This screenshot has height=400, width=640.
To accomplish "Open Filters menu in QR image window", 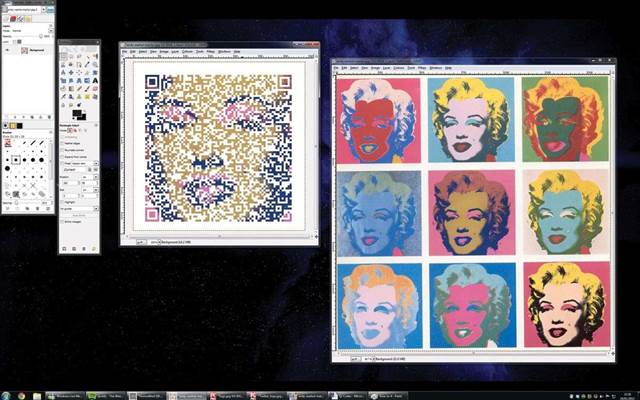I will (x=211, y=51).
